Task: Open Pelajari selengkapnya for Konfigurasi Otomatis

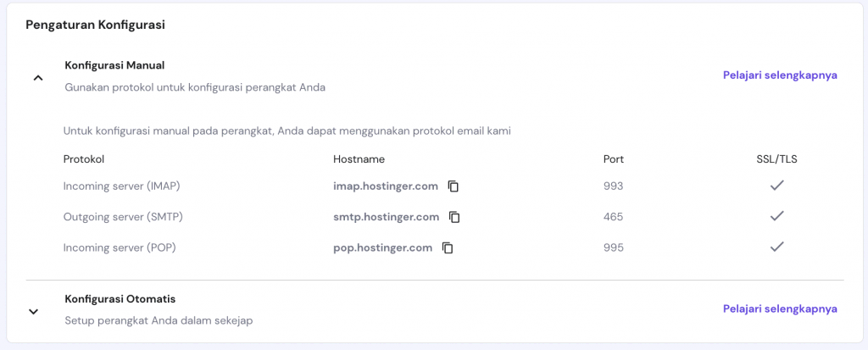Action: tap(780, 308)
